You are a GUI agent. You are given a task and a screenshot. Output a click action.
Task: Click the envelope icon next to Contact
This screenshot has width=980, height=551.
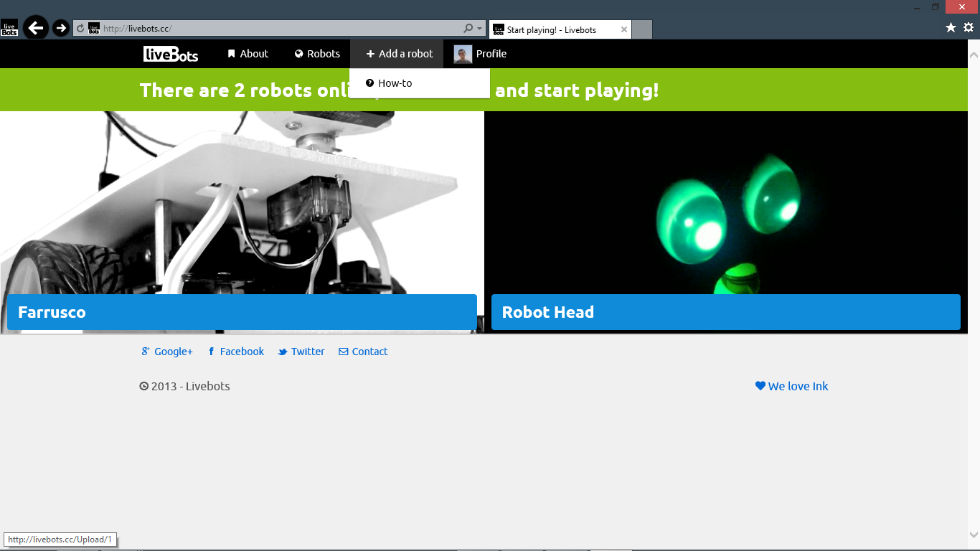coord(344,351)
